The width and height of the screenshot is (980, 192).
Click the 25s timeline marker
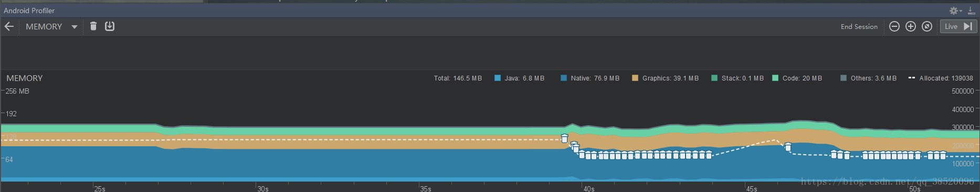click(x=100, y=188)
